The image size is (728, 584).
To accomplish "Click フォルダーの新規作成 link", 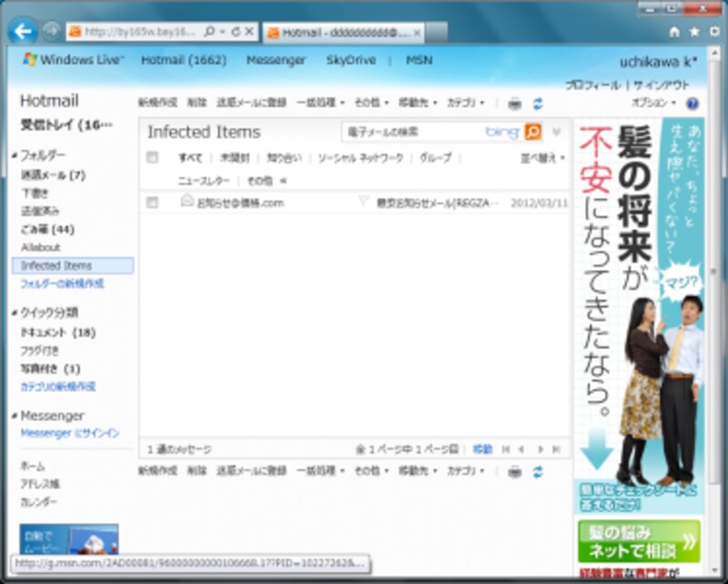I will (62, 284).
